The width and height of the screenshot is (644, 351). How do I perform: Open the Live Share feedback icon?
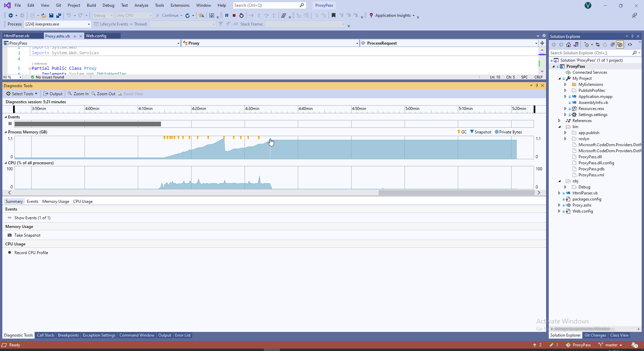pos(635,15)
